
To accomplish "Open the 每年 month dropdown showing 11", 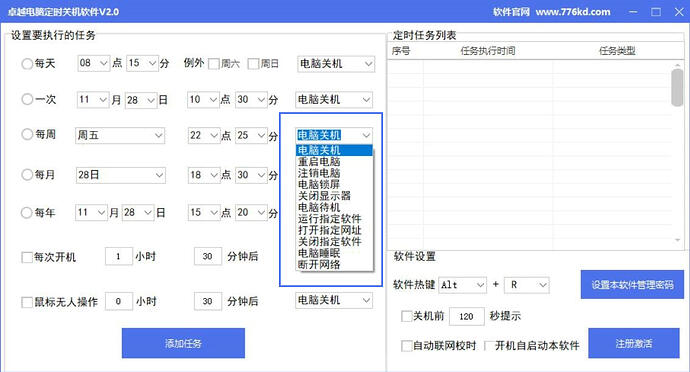I will 91,213.
